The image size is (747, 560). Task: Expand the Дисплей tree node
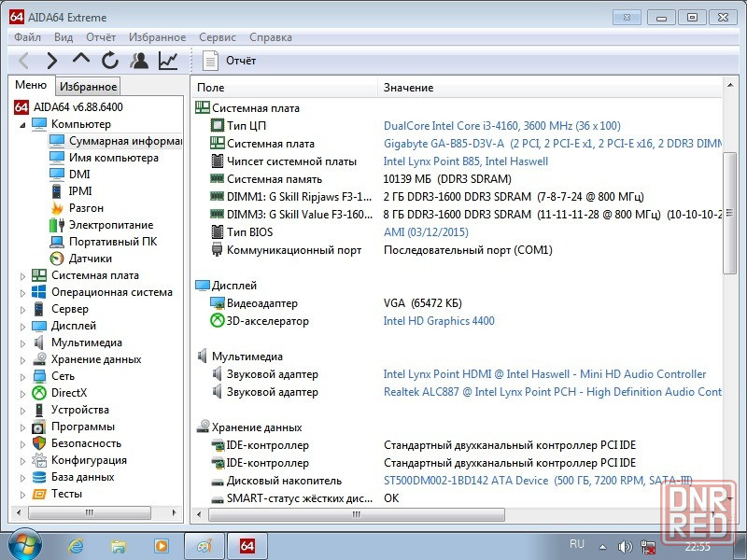22,327
